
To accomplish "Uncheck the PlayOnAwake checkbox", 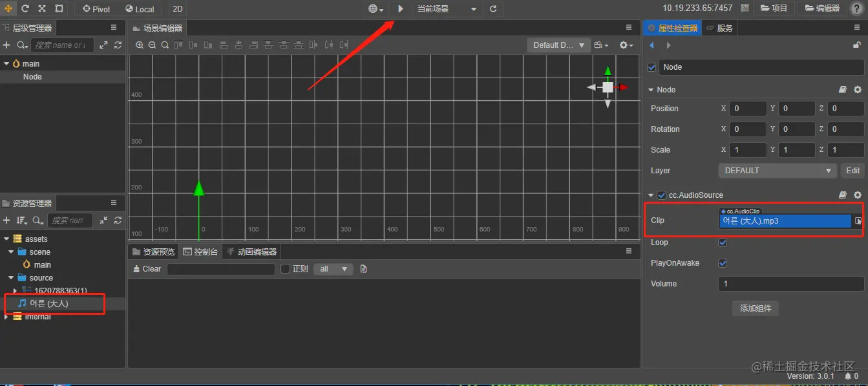I will coord(723,263).
